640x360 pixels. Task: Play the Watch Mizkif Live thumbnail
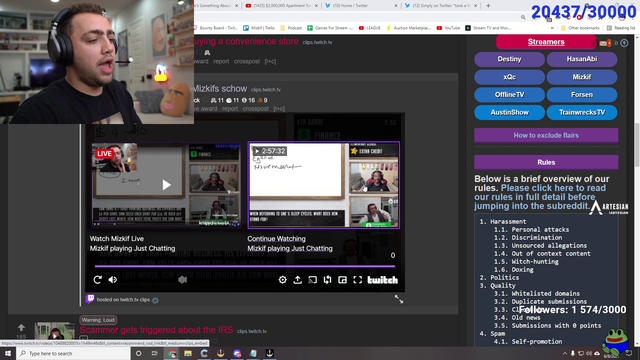[166, 185]
